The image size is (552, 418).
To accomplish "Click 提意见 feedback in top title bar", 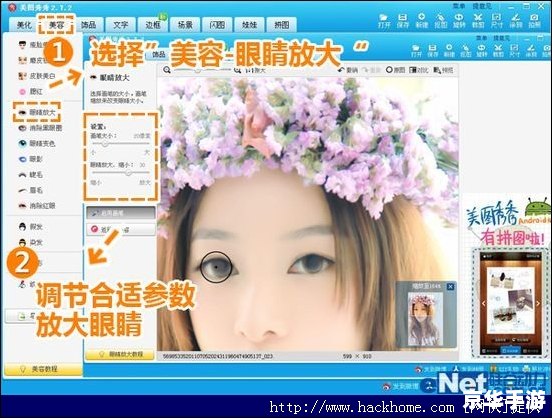I will coord(482,6).
